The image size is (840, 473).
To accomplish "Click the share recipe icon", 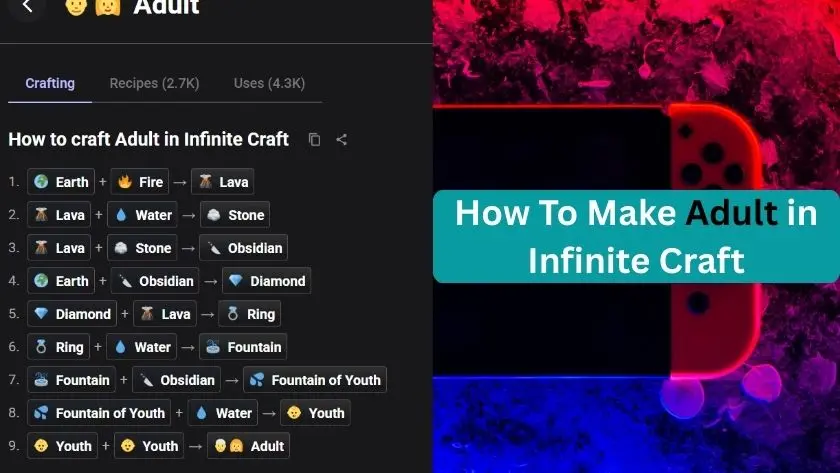I will [x=341, y=140].
